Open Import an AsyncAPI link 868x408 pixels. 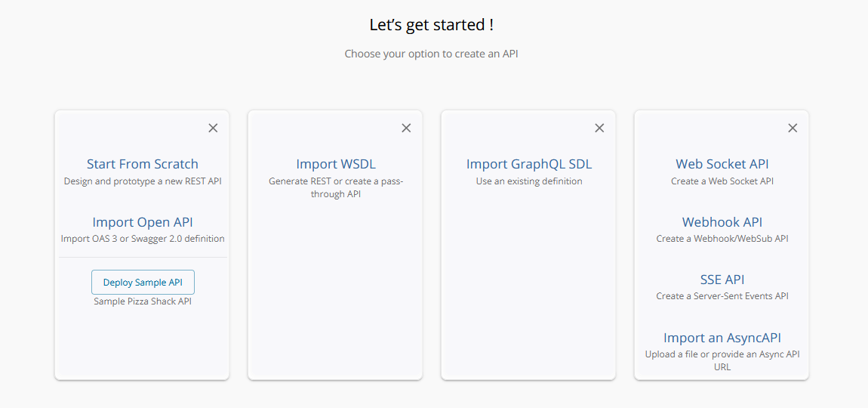(722, 338)
